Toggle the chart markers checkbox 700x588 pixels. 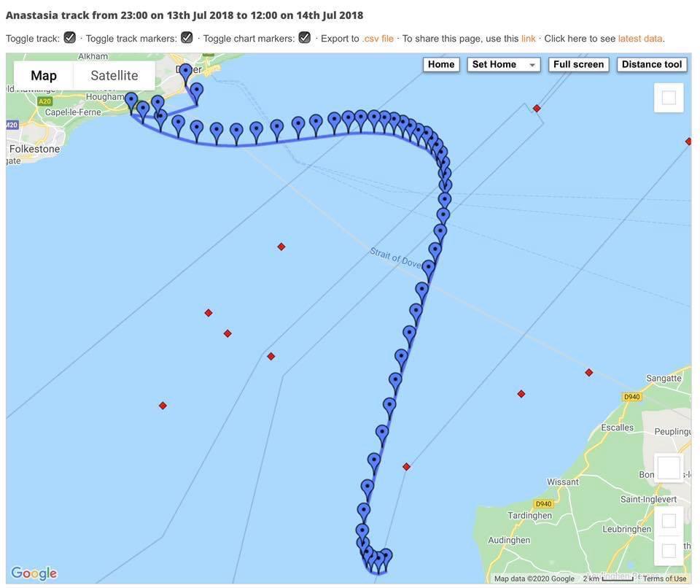[x=305, y=38]
